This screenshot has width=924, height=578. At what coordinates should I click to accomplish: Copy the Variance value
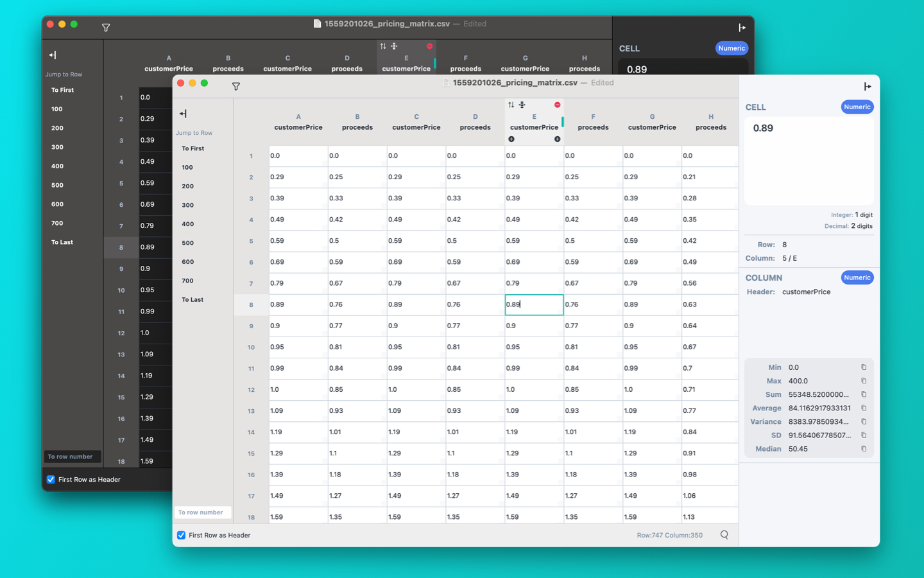[x=864, y=421]
